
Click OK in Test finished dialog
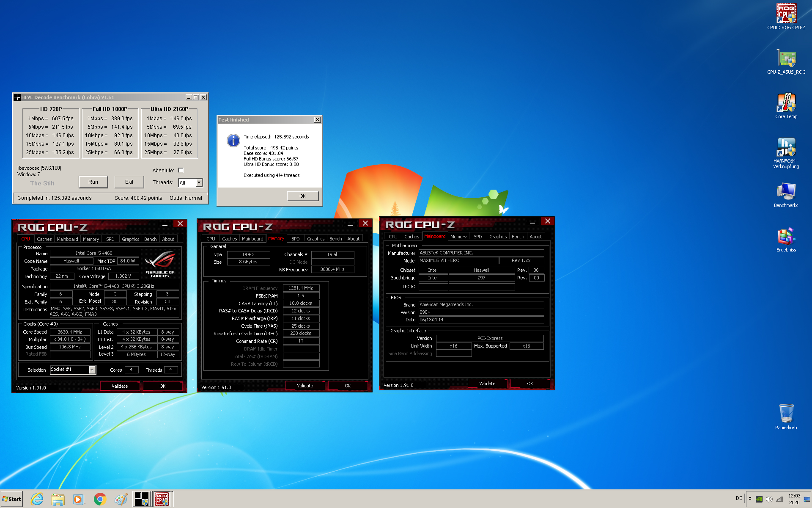[x=302, y=196]
